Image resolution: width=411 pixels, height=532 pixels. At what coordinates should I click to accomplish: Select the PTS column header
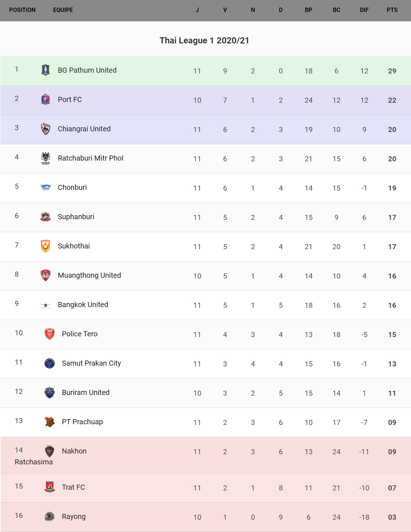coord(392,10)
